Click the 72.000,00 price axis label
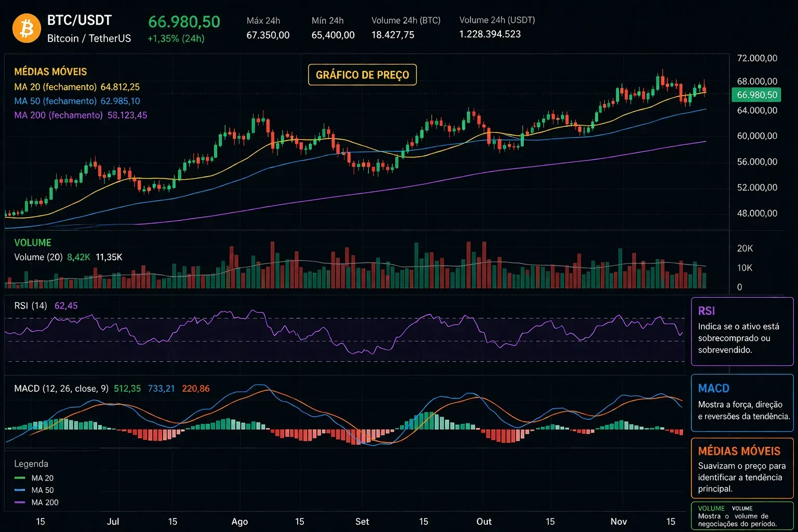Viewport: 798px width, 532px height. [757, 58]
